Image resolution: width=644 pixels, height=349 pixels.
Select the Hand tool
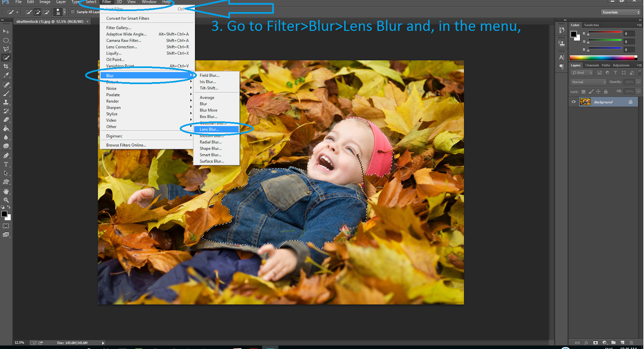(6, 191)
